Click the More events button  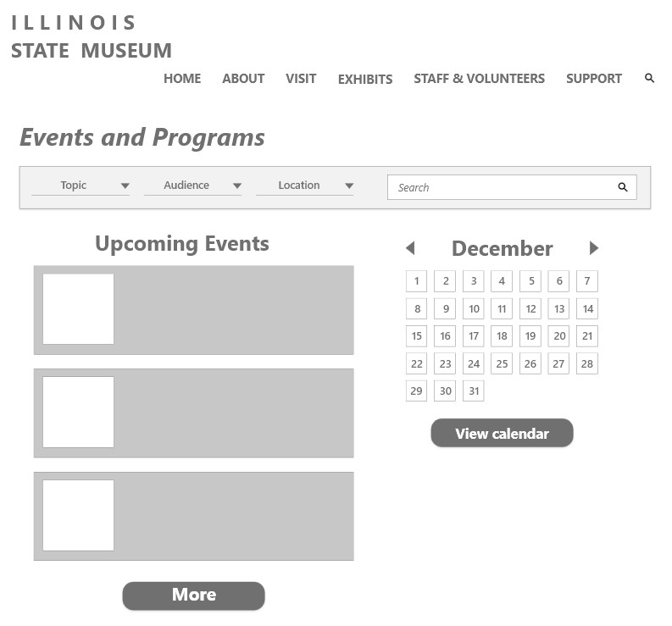pos(193,596)
